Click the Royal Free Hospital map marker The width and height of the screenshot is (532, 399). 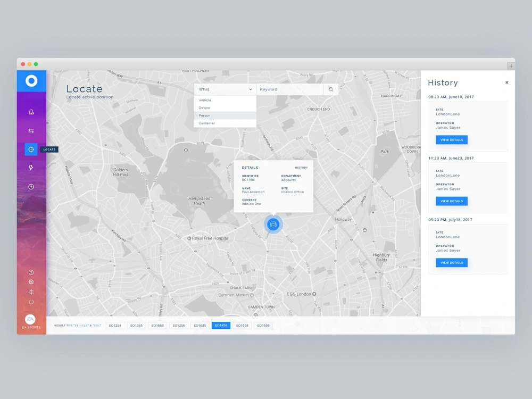point(189,238)
